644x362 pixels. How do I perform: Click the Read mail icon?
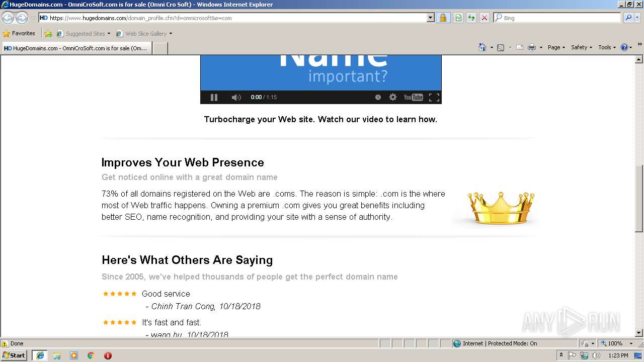pos(520,47)
